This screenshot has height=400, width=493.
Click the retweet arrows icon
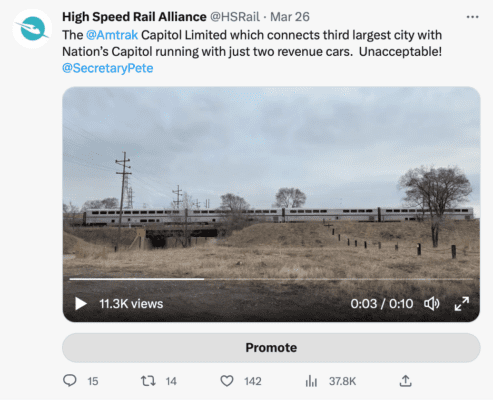[148, 381]
